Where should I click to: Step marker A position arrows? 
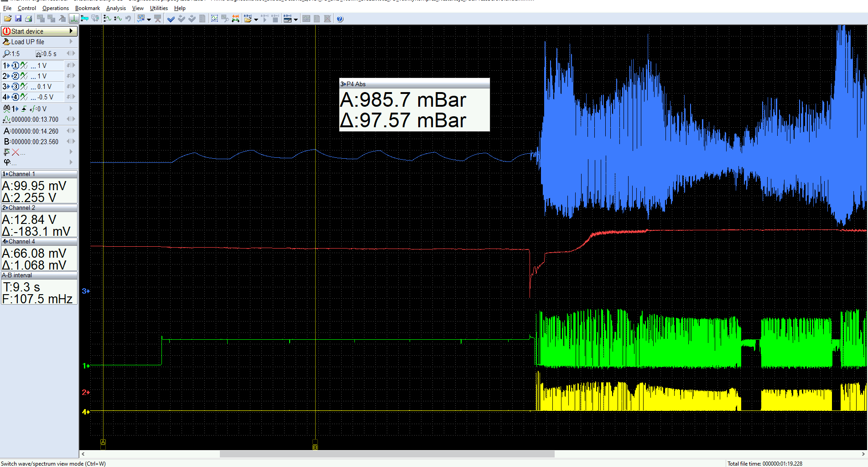(x=71, y=131)
